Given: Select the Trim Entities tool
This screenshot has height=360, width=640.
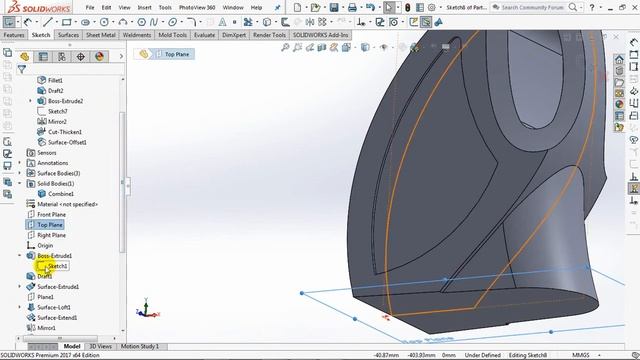Looking at the screenshot, I should pyautogui.click(x=248, y=22).
